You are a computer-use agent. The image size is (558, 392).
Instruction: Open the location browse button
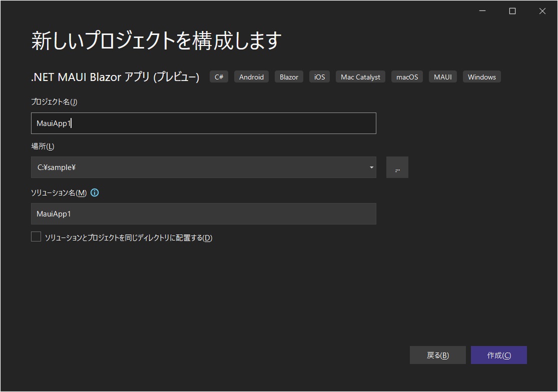[397, 167]
